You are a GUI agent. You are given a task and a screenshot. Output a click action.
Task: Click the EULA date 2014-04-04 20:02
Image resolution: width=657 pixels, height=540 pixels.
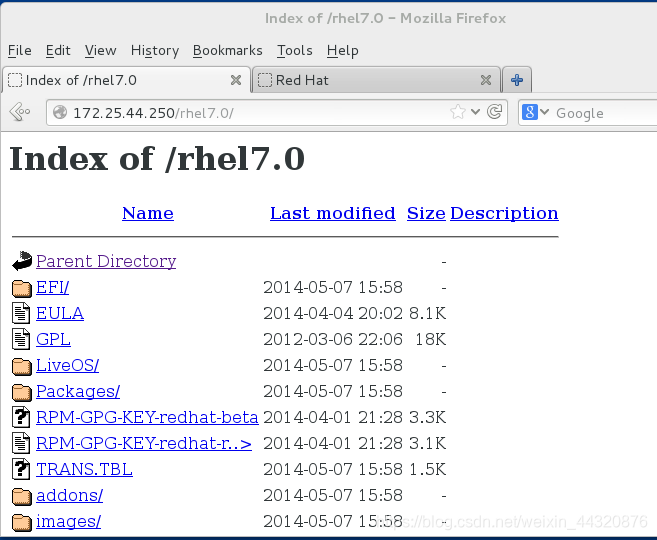click(x=333, y=313)
